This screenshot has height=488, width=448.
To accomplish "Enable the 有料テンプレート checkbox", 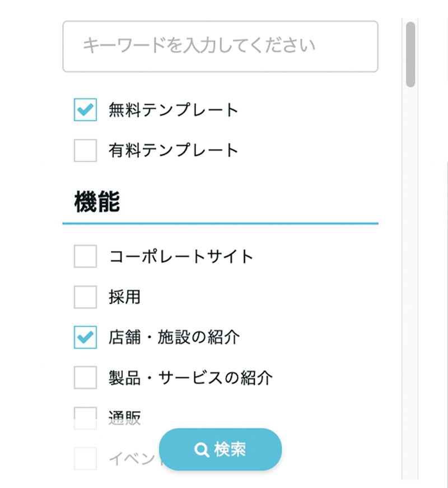I will [85, 150].
